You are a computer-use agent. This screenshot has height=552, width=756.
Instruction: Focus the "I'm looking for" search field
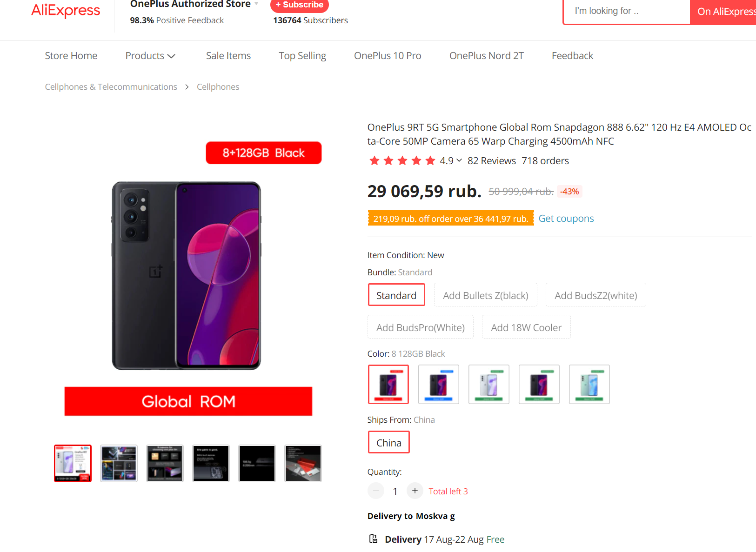(626, 11)
